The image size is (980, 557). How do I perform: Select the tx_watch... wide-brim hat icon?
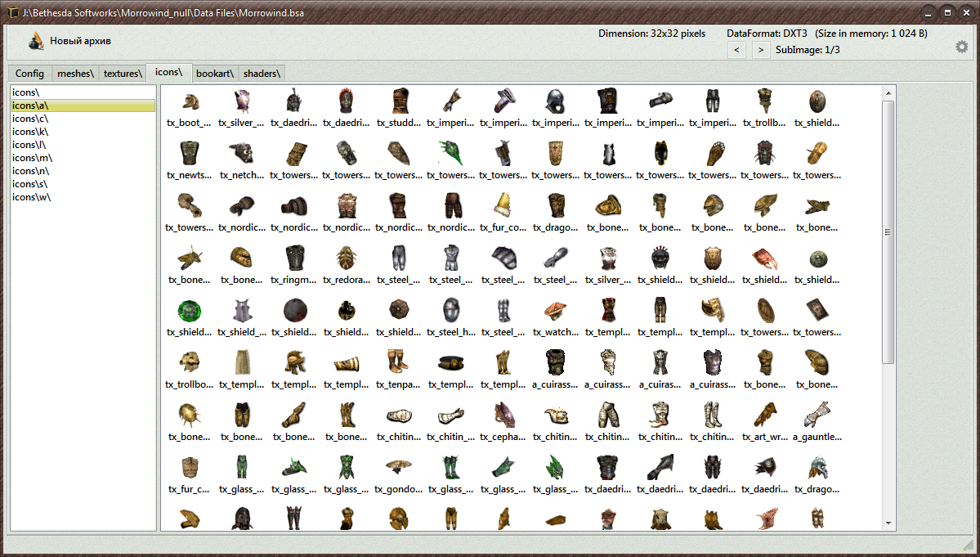[x=556, y=311]
